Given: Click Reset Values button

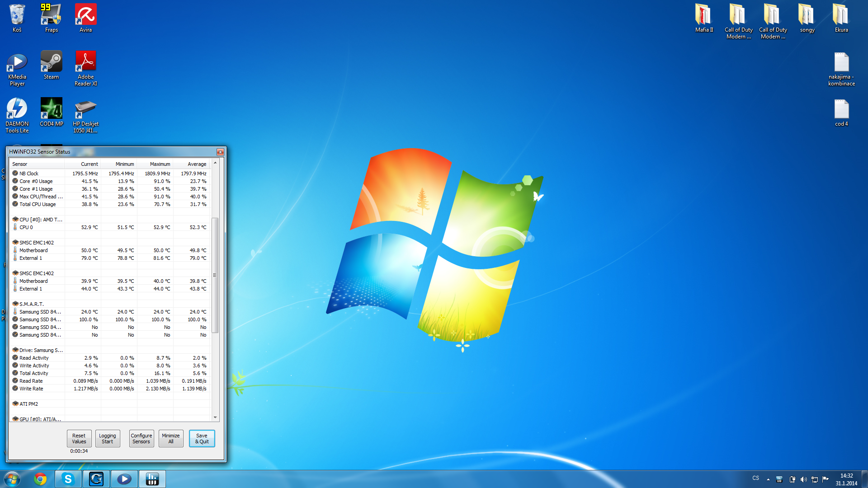Looking at the screenshot, I should pyautogui.click(x=79, y=438).
